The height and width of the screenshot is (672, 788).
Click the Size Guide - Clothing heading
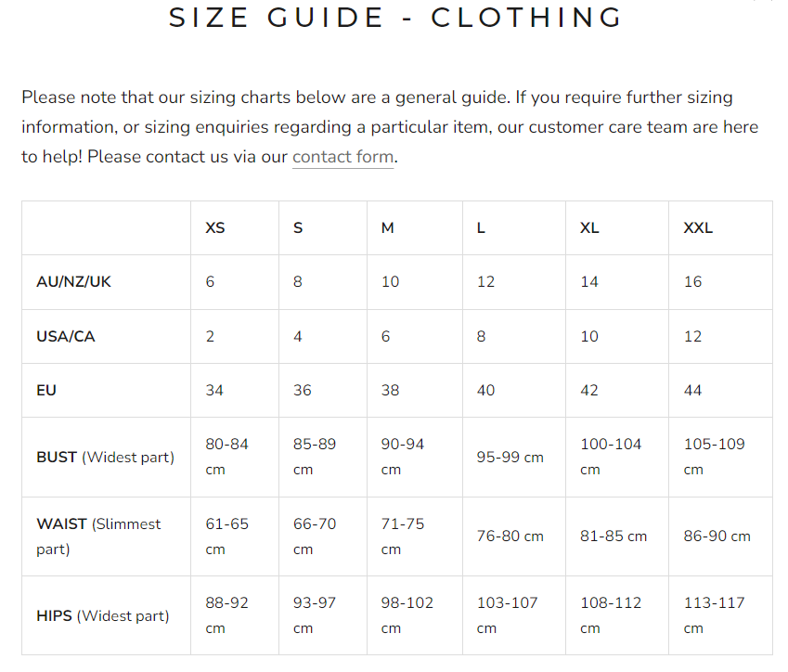(395, 18)
